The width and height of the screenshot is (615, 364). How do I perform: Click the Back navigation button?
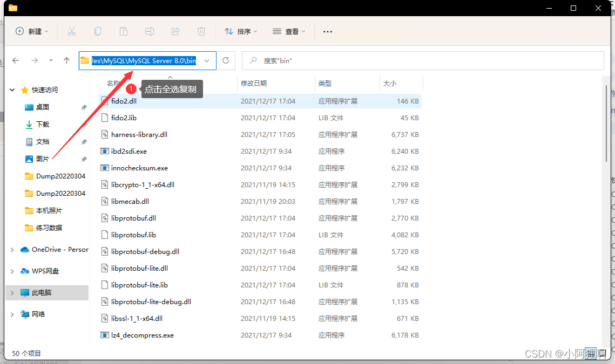pos(16,60)
